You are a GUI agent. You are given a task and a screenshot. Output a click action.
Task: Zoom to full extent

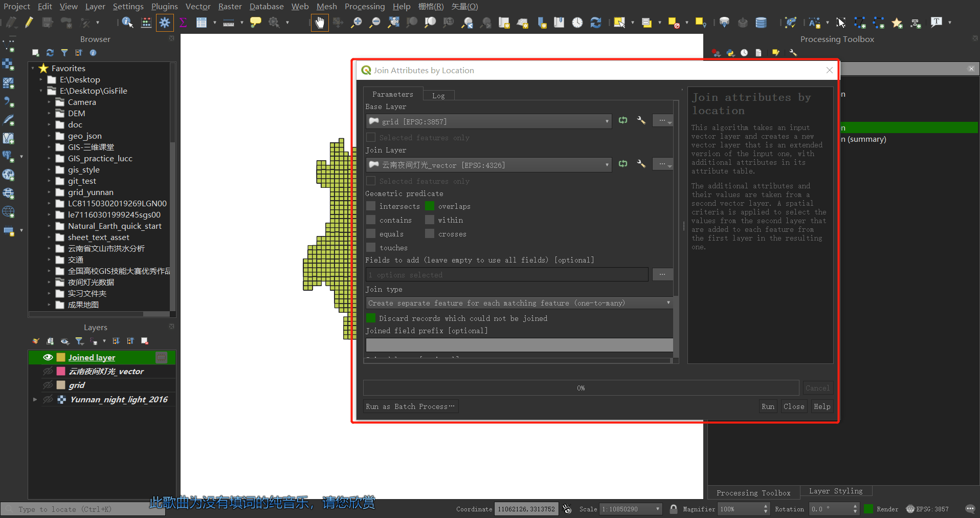pyautogui.click(x=393, y=23)
